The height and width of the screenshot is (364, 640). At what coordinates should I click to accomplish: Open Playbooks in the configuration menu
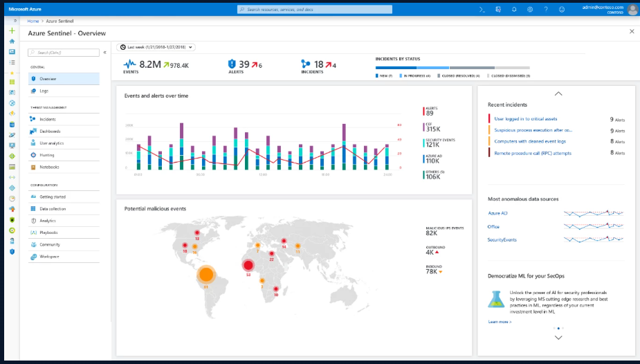pos(48,233)
